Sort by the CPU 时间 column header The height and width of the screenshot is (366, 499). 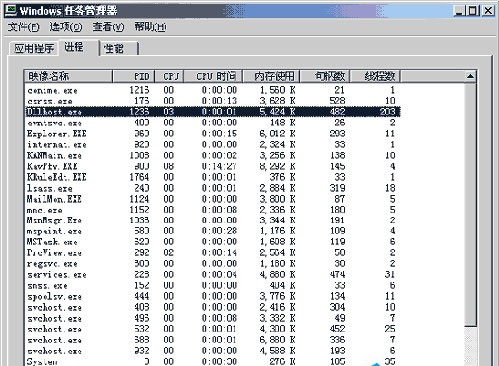(x=213, y=76)
